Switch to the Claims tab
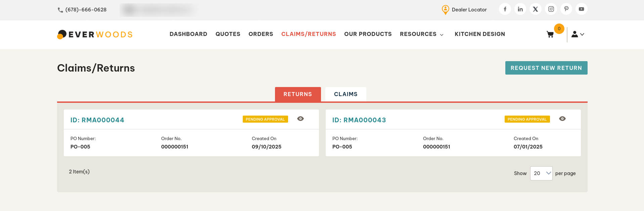The height and width of the screenshot is (211, 644). pyautogui.click(x=346, y=94)
